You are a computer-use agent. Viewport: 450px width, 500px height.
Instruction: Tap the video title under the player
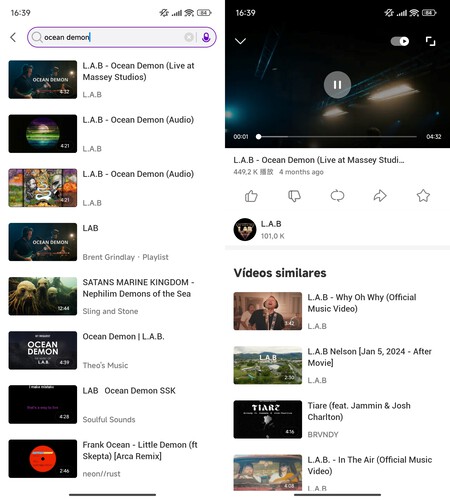[x=319, y=160]
